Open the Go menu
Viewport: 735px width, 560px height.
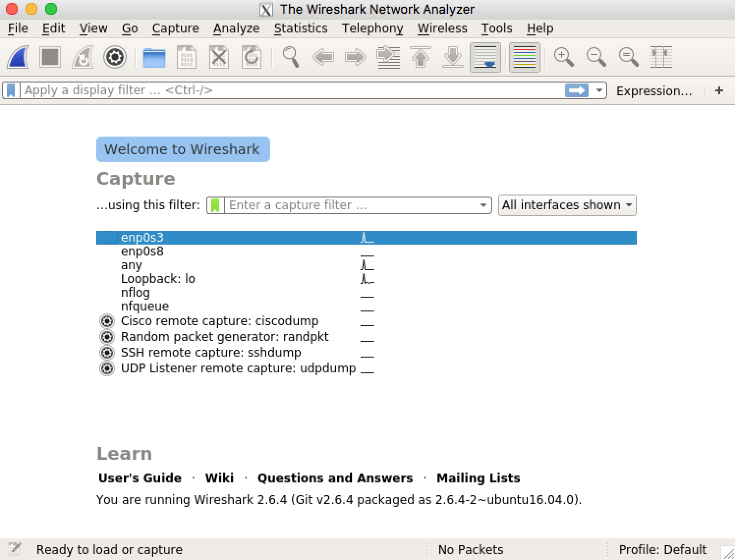point(130,28)
